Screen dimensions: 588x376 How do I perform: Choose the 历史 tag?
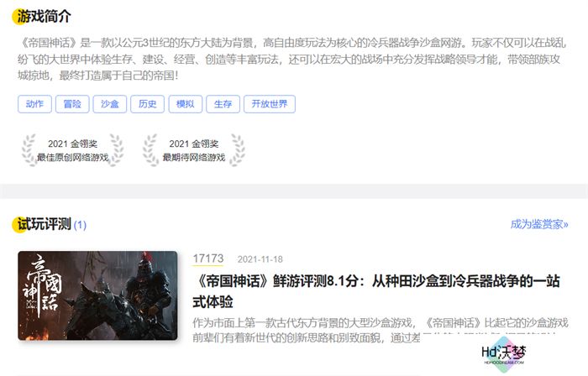pos(147,104)
